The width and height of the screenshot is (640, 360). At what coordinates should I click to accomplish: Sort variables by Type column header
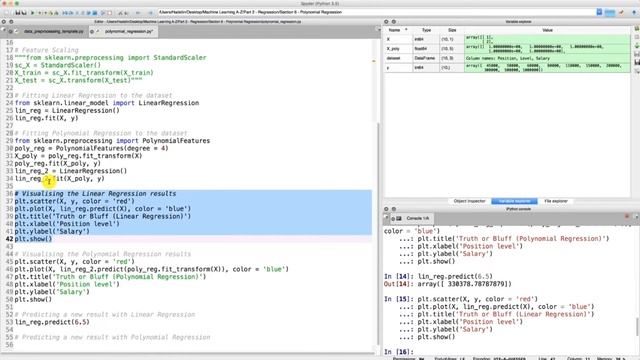click(x=426, y=30)
